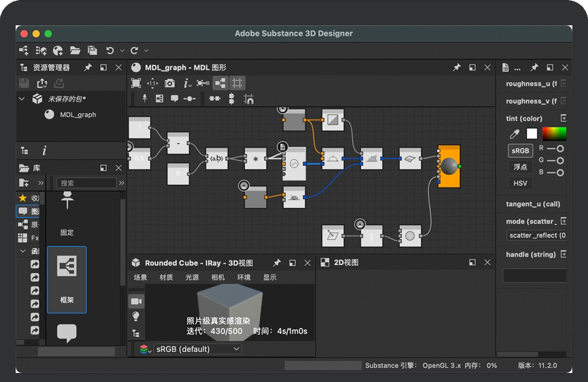Open the sRGB (default) color space dropdown

coord(198,349)
